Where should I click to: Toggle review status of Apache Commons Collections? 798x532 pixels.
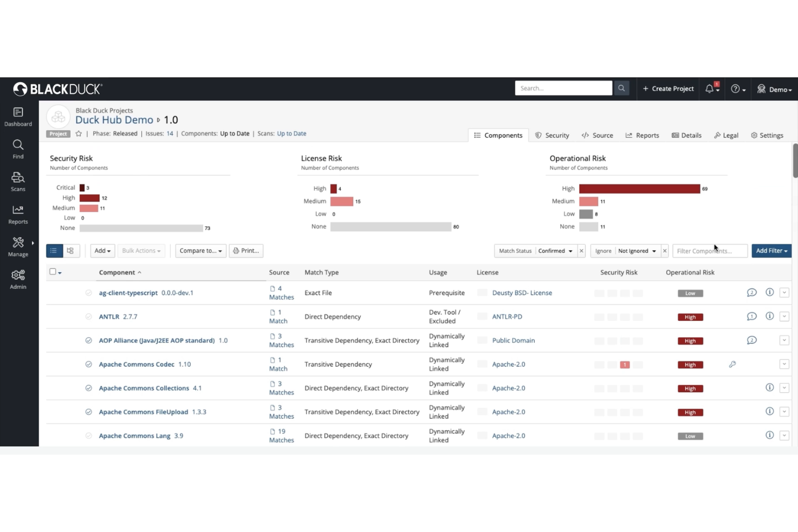(x=88, y=388)
